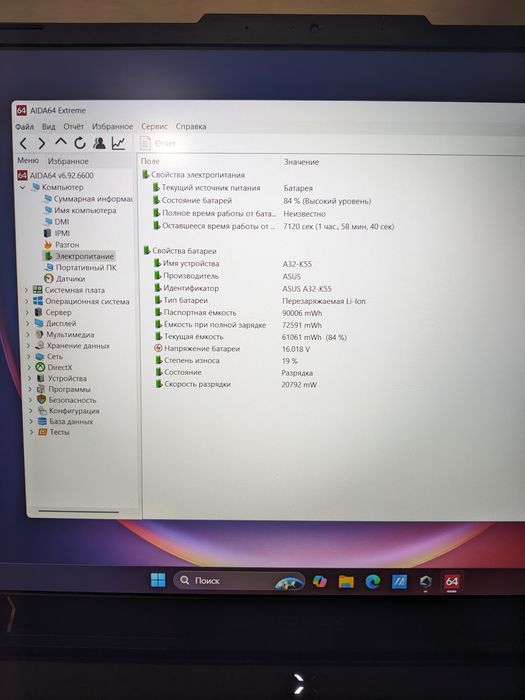Expand the Хранение данных branch

pos(29,346)
